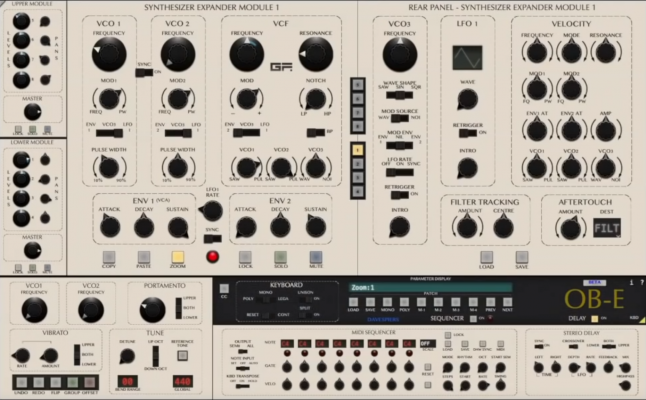This screenshot has height=400, width=646.
Task: Click the OFFSET button
Action: pos(90,383)
